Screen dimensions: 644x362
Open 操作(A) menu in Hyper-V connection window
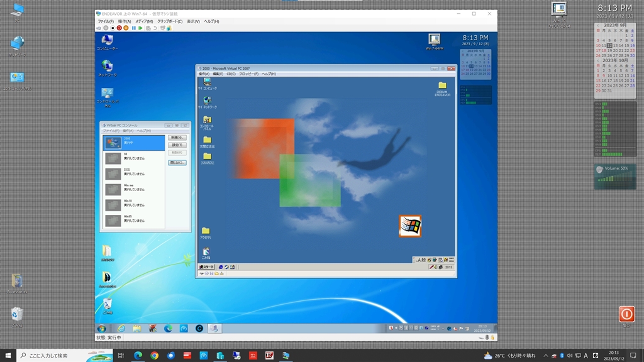coord(125,21)
